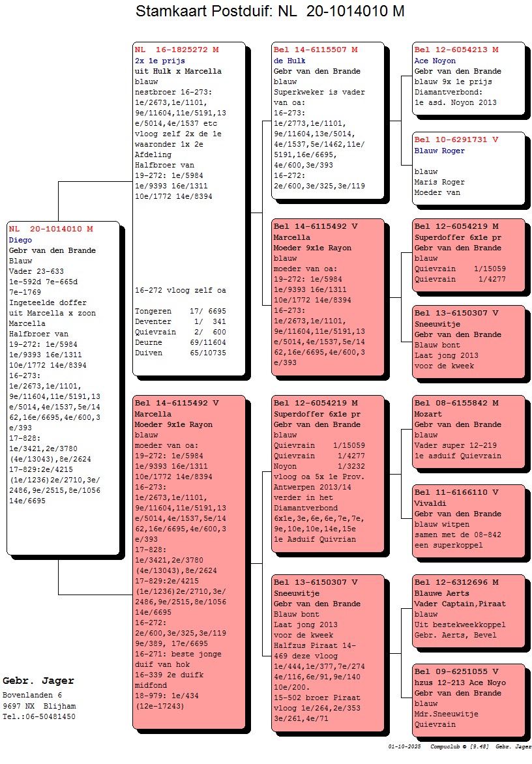Select ring number Bel 10-6291731 V
Image resolution: width=532 pixels, height=764 pixels.
click(456, 140)
